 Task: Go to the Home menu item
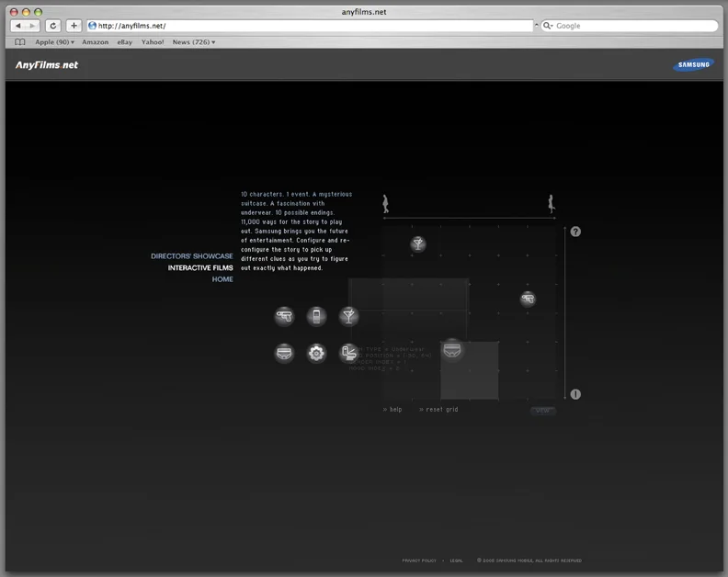[222, 279]
